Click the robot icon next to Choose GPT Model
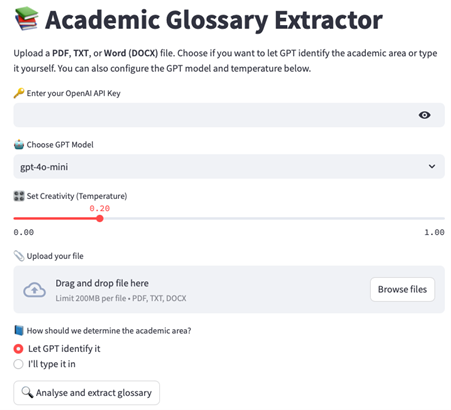The width and height of the screenshot is (451, 410). click(19, 145)
